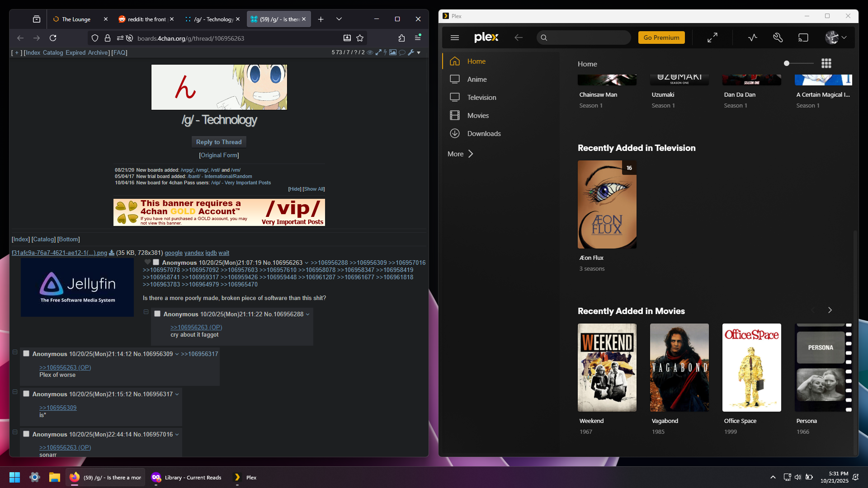The image size is (868, 488).
Task: Click Reply to Thread button
Action: coord(219,142)
